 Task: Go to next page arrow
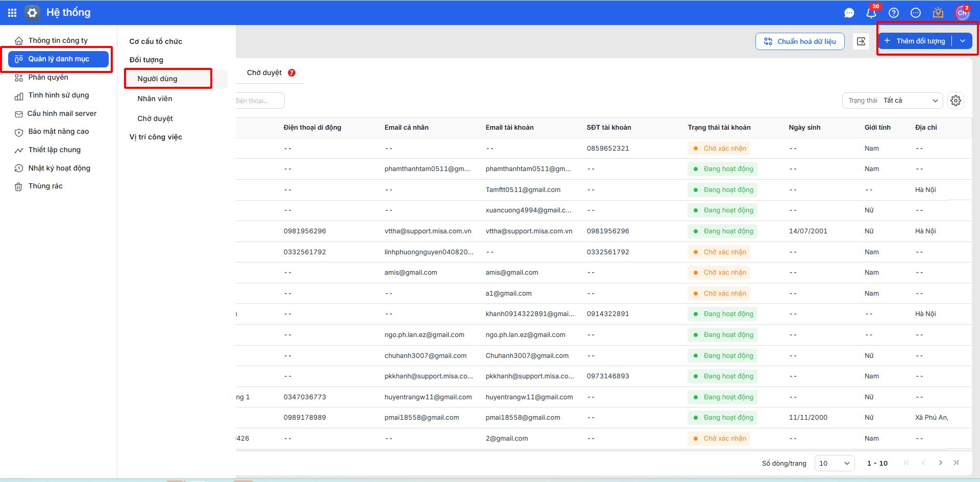(x=940, y=463)
